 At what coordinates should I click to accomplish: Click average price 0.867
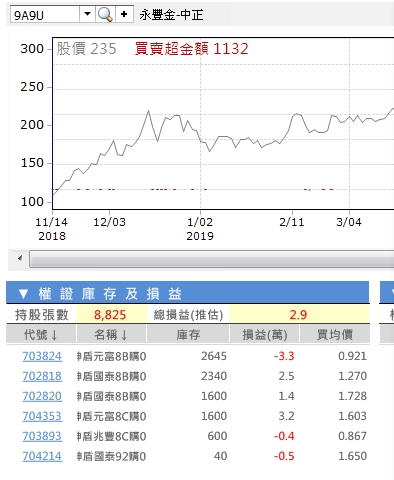[x=352, y=436]
